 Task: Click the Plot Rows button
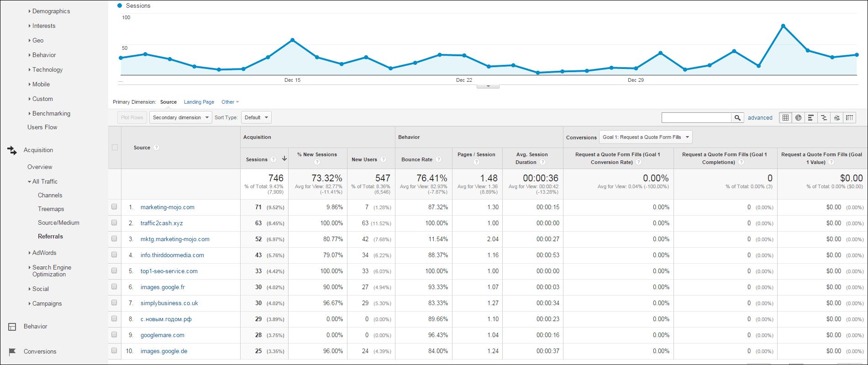coord(132,117)
